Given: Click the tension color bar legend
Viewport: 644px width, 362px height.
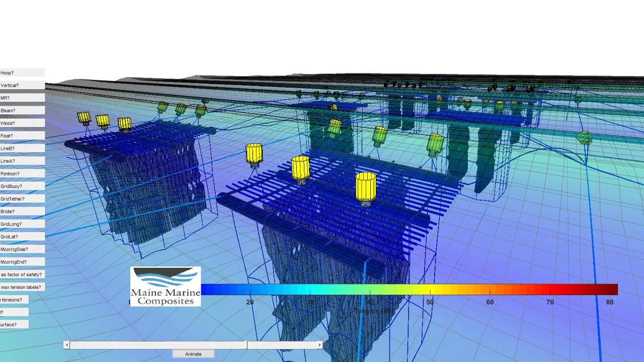Looking at the screenshot, I should [409, 289].
